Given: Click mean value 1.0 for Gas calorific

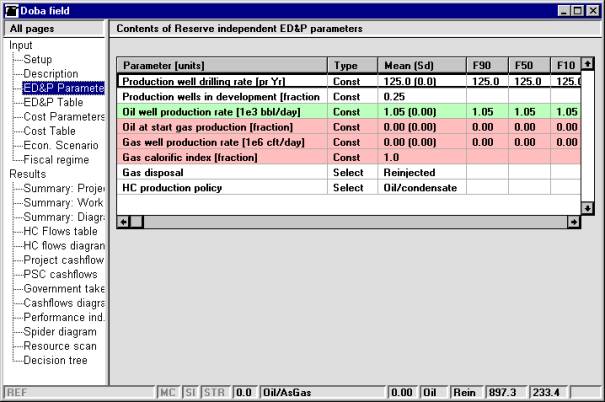Looking at the screenshot, I should [x=422, y=157].
